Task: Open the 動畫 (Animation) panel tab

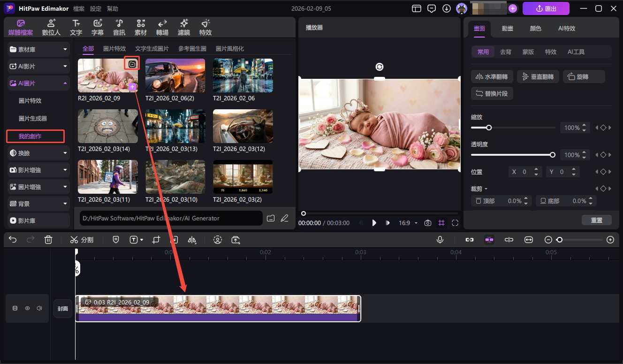Action: point(507,28)
